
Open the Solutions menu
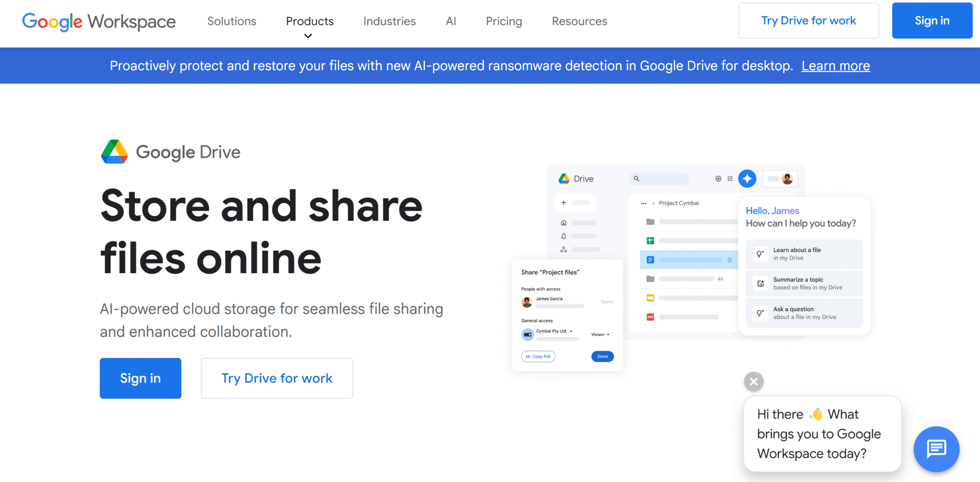(232, 21)
